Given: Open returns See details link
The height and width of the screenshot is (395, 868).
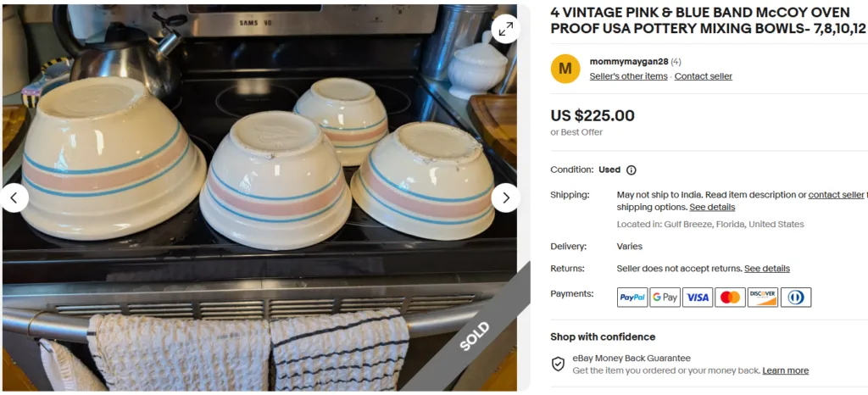Looking at the screenshot, I should point(766,269).
